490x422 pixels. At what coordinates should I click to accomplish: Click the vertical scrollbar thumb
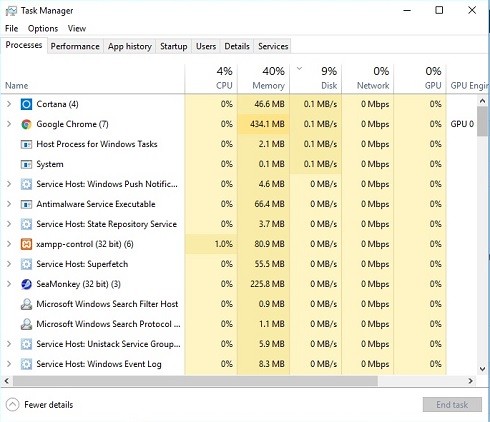click(x=482, y=121)
